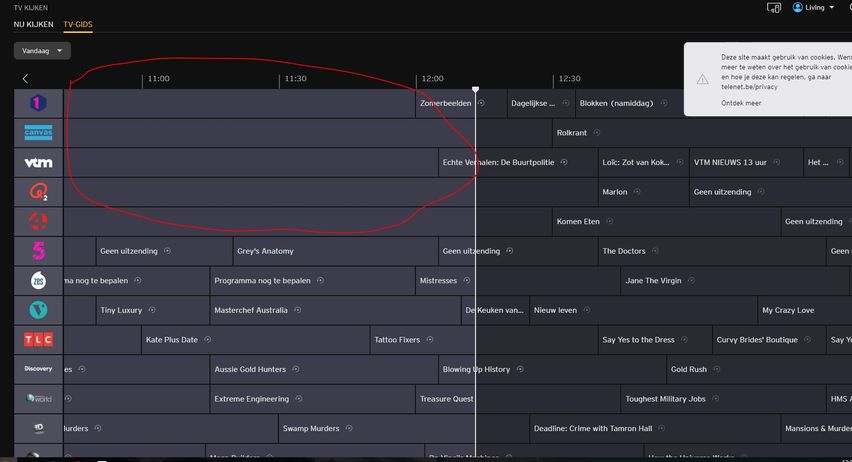The width and height of the screenshot is (852, 462).
Task: Switch to the NU KIJKEN tab
Action: tap(33, 24)
